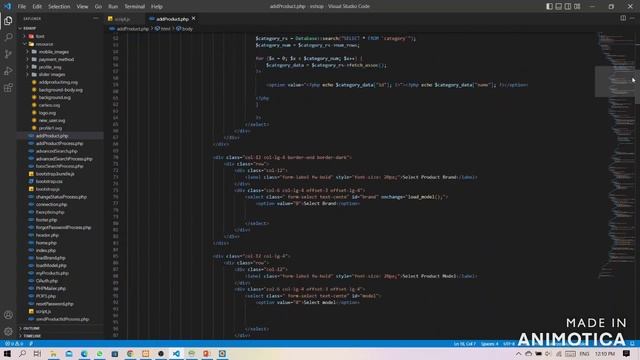Screen dimensions: 640x360
Task: Open connection.php file
Action: pos(51,204)
